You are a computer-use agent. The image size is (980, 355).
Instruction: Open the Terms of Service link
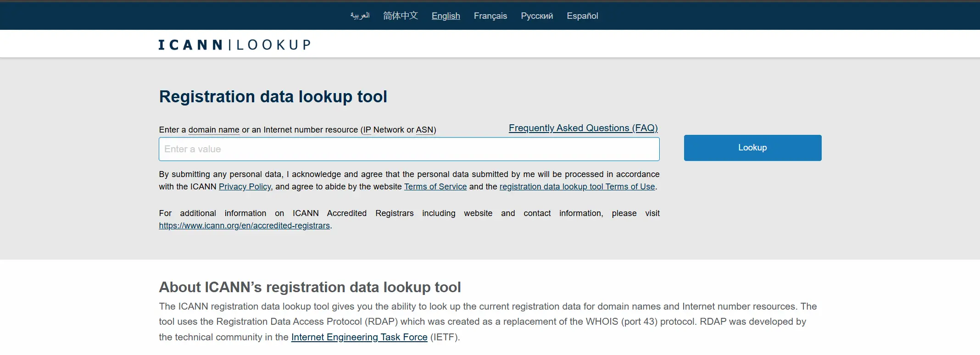point(435,187)
